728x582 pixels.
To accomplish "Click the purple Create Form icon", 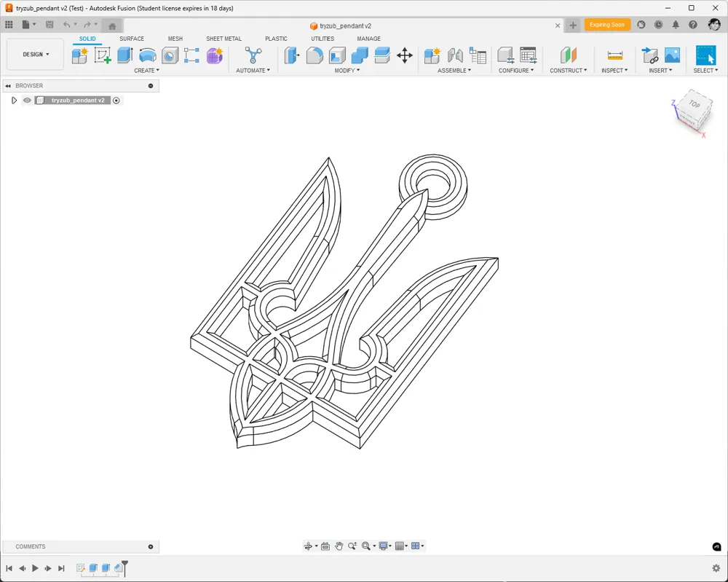I will pyautogui.click(x=215, y=55).
